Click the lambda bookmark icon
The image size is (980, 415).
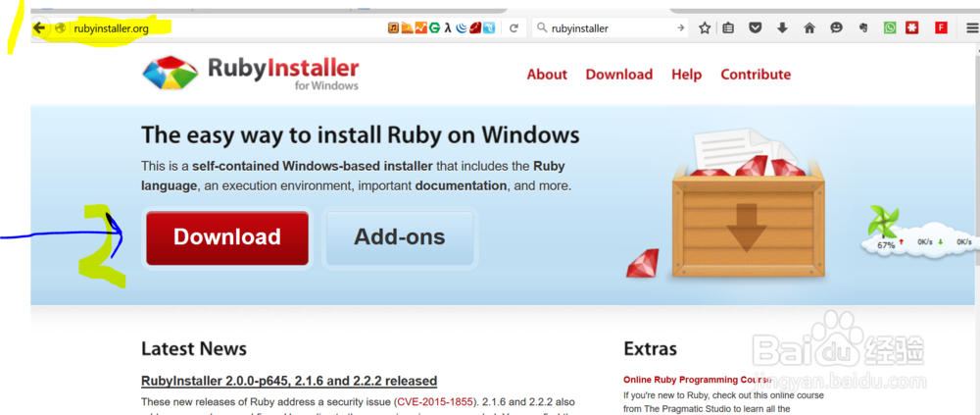tap(448, 28)
